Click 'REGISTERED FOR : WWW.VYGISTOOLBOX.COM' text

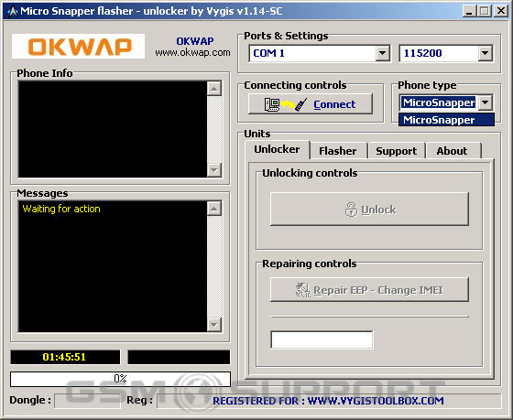click(328, 401)
